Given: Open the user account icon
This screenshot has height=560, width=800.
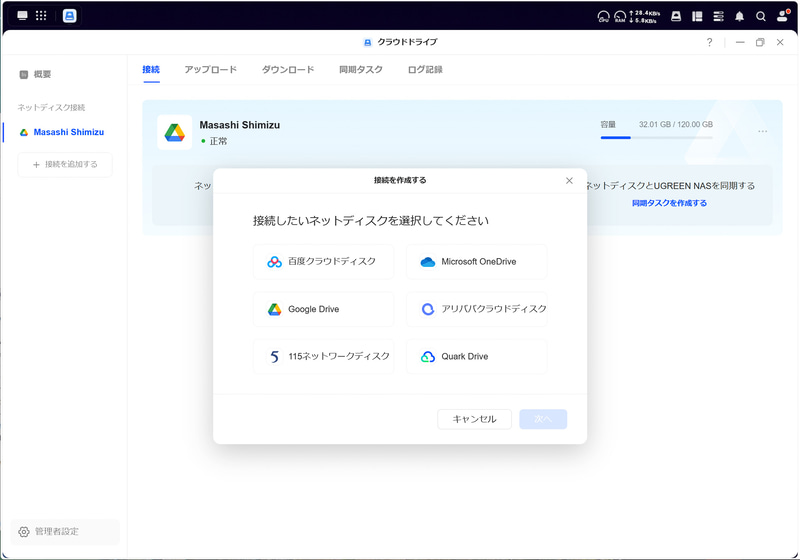Looking at the screenshot, I should (x=782, y=16).
